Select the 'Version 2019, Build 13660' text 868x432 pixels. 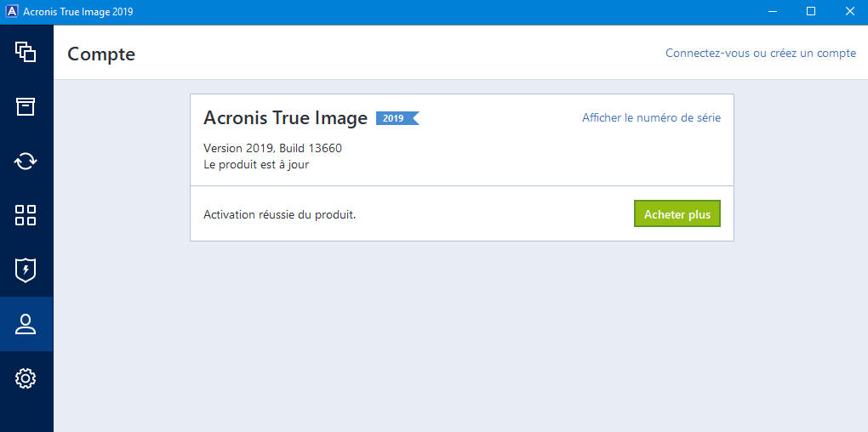coord(272,148)
